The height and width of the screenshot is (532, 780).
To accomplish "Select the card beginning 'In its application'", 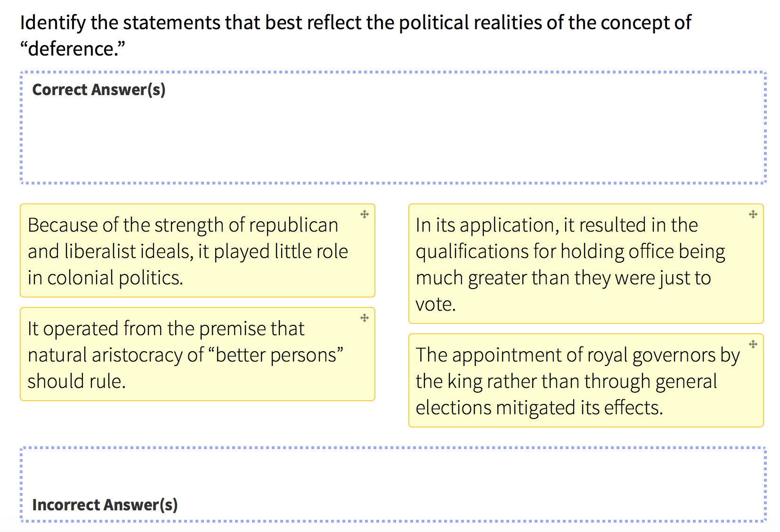I will pos(586,264).
